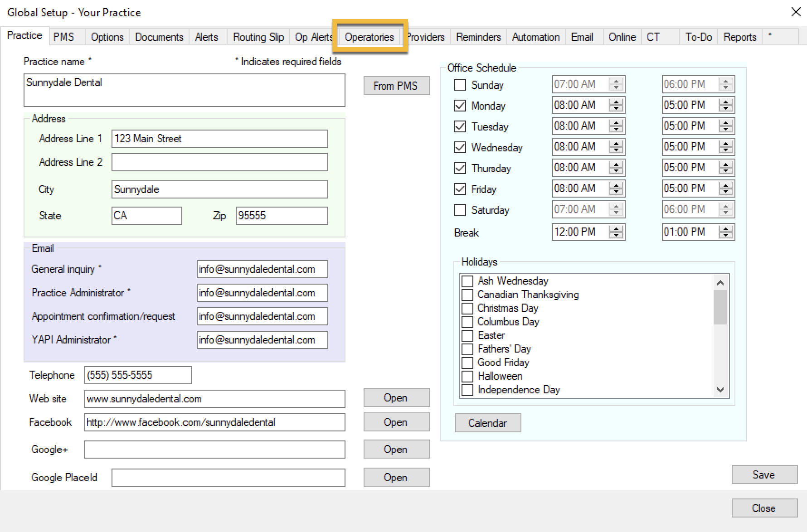
Task: Click the From PMS button
Action: click(x=396, y=86)
